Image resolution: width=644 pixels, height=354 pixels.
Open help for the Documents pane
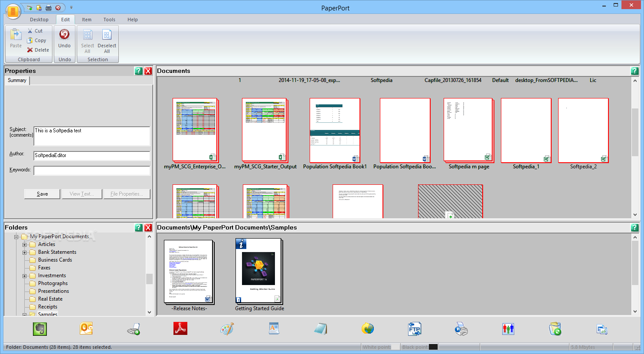tap(635, 71)
